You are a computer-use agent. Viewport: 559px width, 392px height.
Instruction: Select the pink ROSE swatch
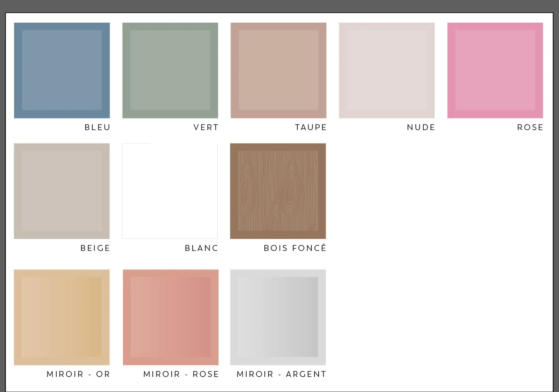click(x=495, y=70)
